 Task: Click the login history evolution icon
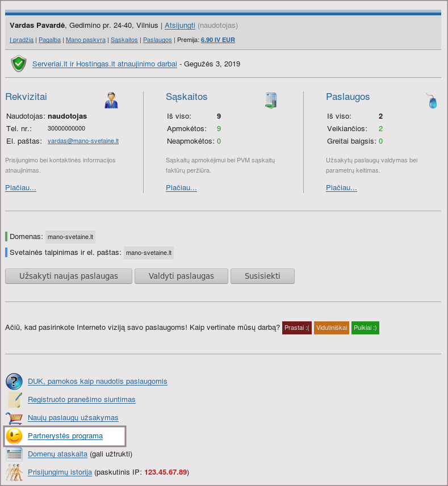[14, 472]
